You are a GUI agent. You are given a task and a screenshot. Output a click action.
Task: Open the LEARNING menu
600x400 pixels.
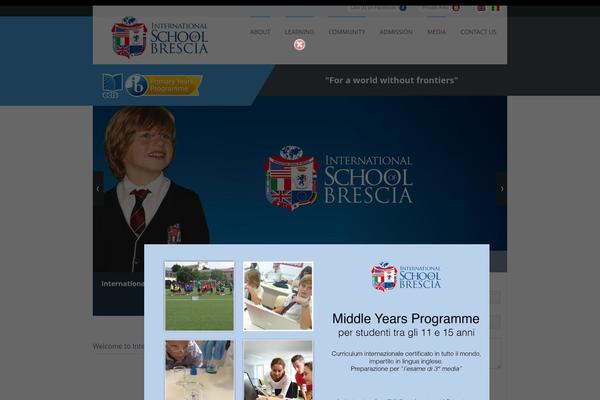point(299,32)
